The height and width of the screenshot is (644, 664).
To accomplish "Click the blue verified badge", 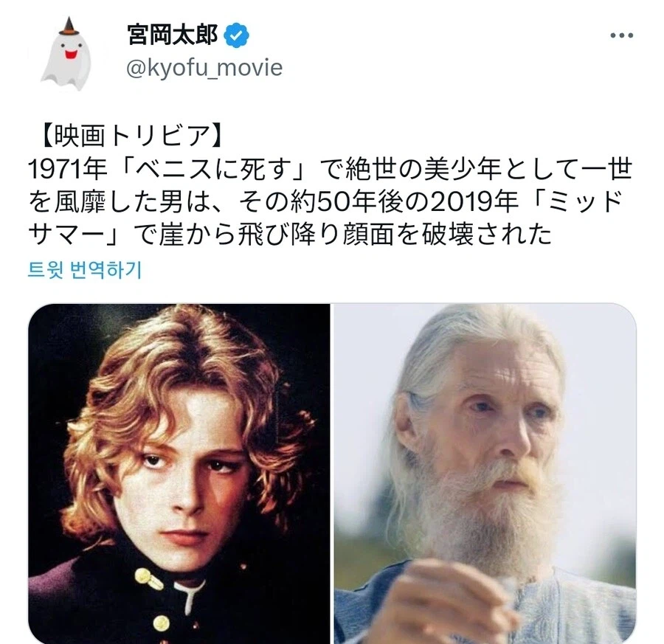I will [236, 35].
